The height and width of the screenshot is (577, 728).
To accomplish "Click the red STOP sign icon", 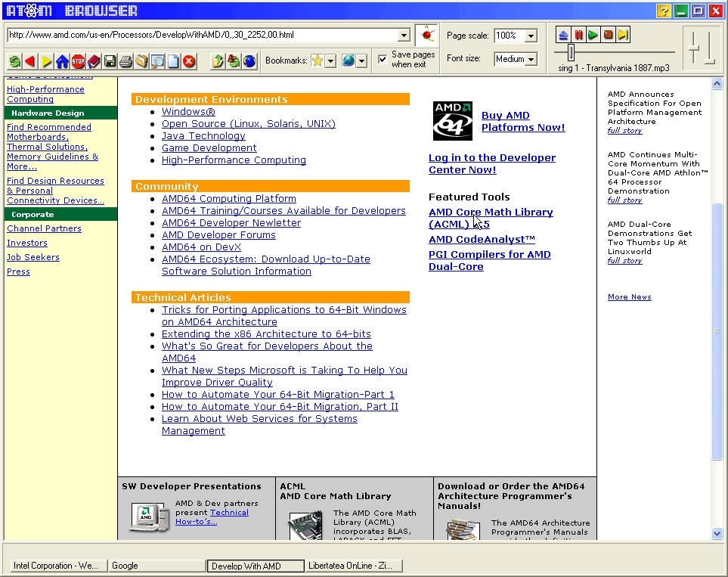I will (78, 61).
